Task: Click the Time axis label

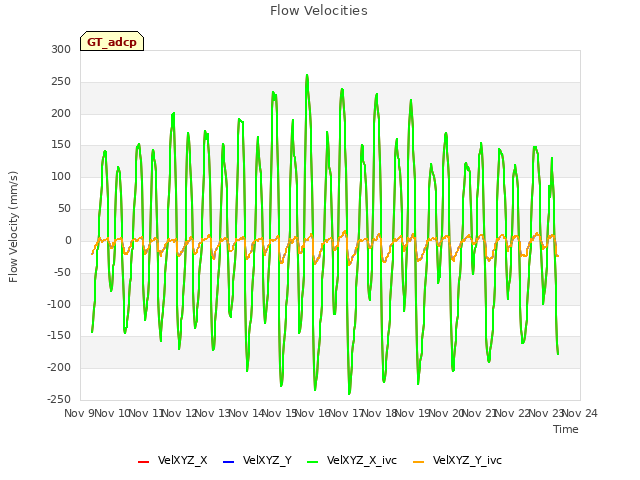Action: pyautogui.click(x=566, y=429)
